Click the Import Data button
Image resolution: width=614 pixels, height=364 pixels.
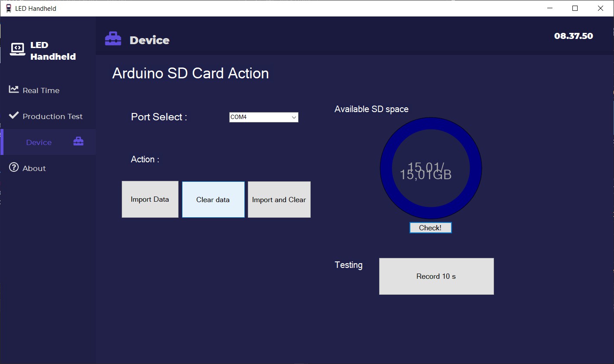pos(150,199)
